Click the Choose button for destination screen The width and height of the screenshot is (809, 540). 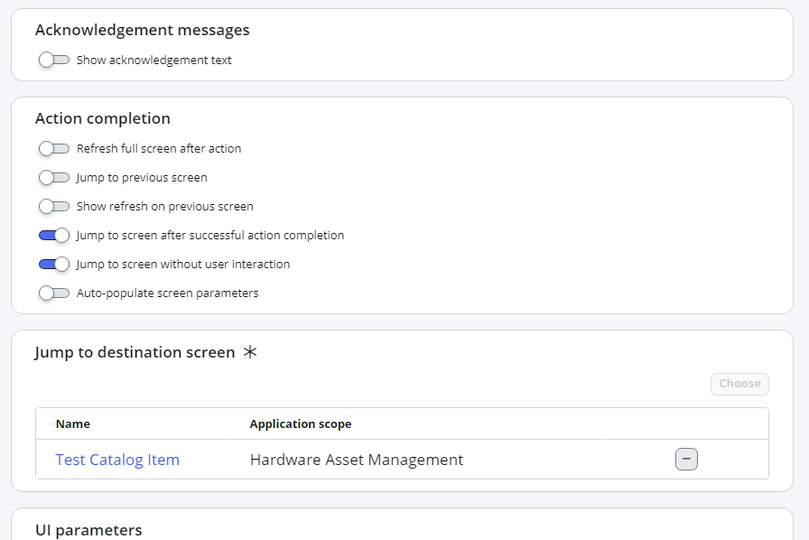(739, 384)
